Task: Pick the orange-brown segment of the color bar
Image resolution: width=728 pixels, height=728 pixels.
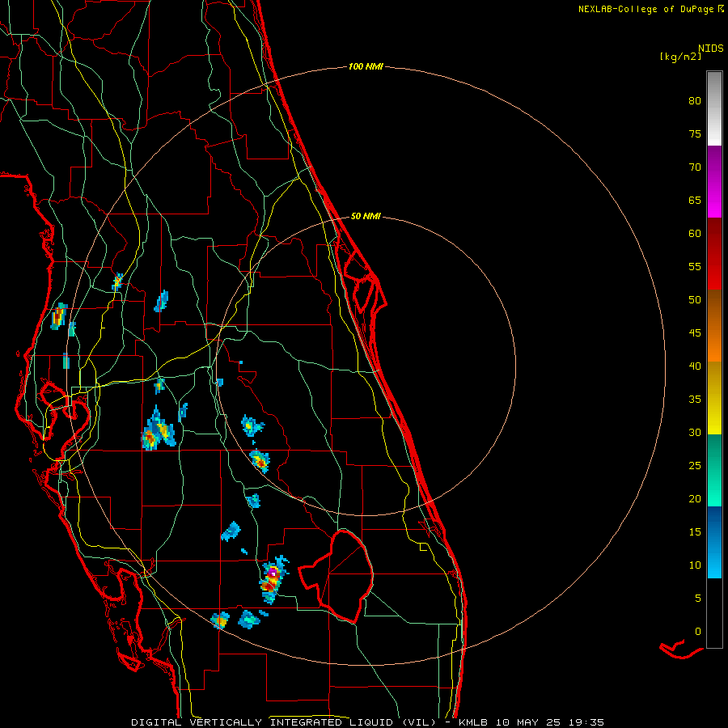Action: tap(714, 325)
